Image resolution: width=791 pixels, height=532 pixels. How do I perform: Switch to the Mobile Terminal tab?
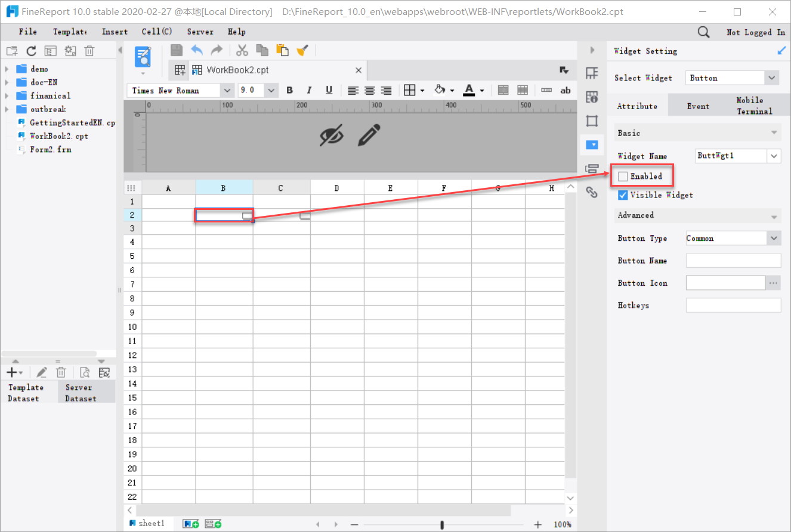pyautogui.click(x=754, y=106)
